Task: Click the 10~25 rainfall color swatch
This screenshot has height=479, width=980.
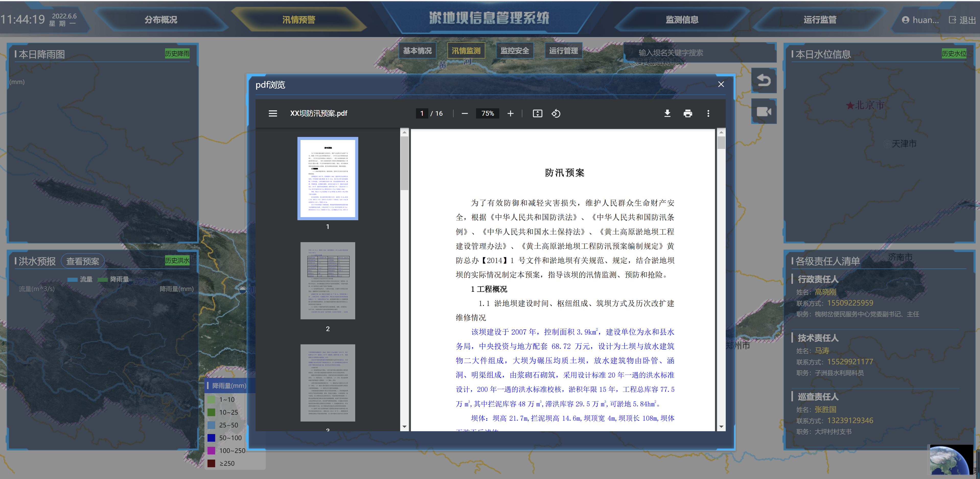Action: (211, 412)
